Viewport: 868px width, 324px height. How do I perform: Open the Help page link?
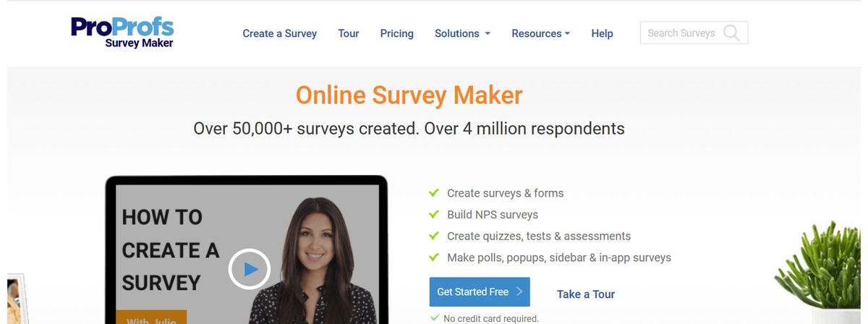point(602,33)
